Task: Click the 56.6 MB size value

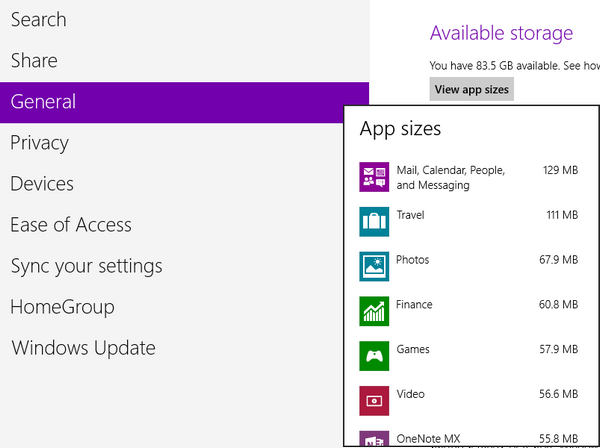Action: (558, 394)
